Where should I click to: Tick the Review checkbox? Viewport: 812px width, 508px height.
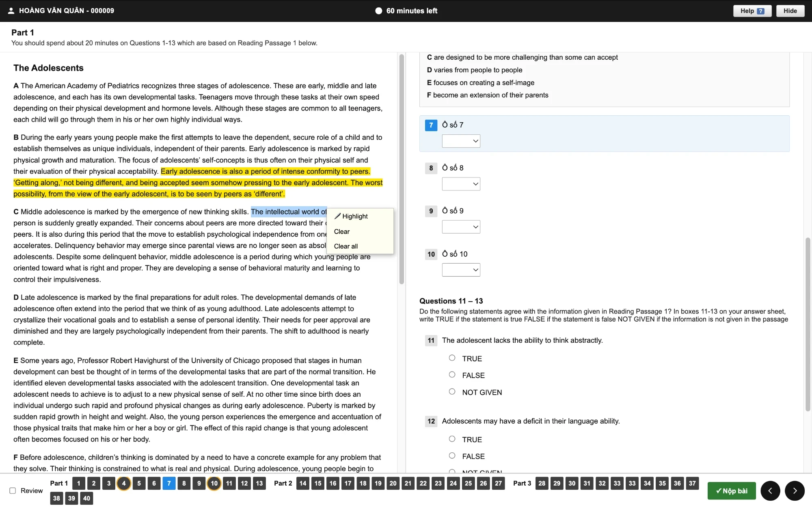(13, 491)
